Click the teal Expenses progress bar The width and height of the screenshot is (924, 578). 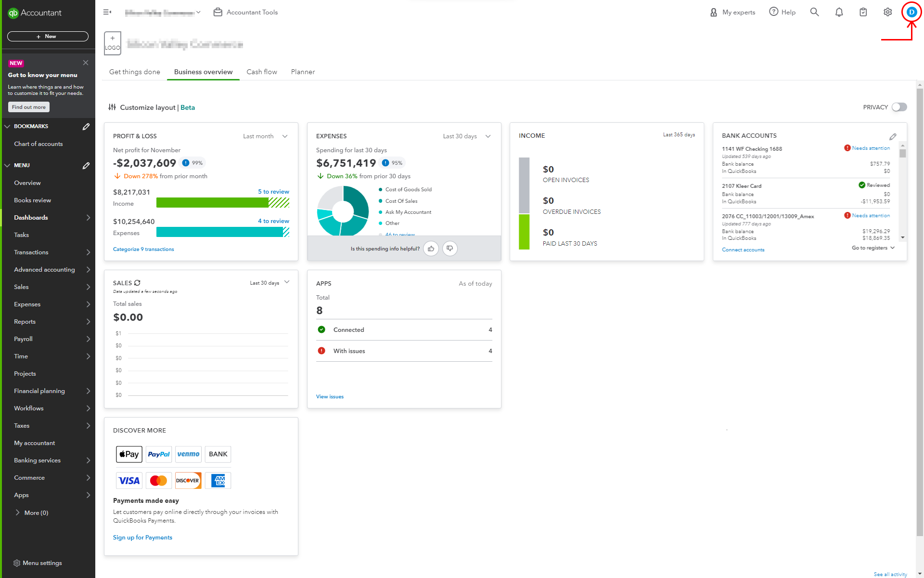[223, 232]
